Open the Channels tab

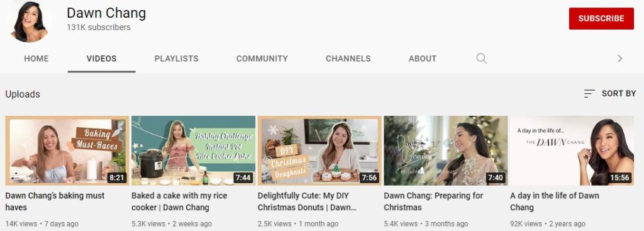348,59
